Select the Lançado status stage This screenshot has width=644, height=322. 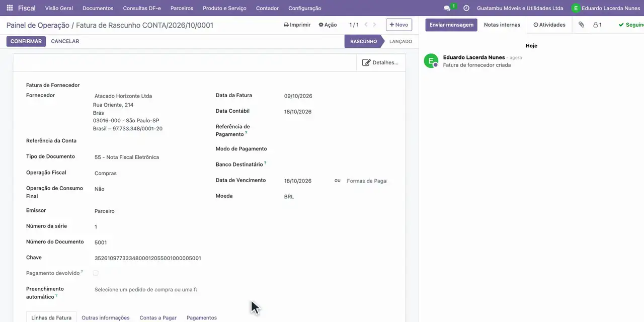[400, 41]
